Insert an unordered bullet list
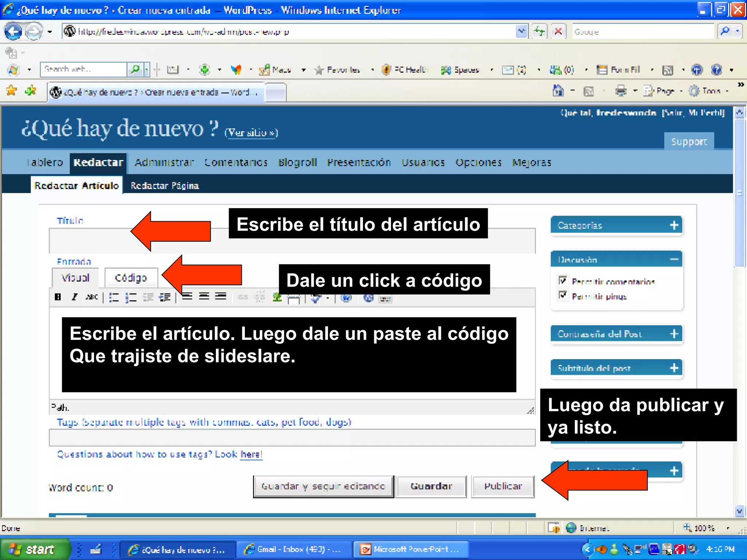 tap(114, 297)
